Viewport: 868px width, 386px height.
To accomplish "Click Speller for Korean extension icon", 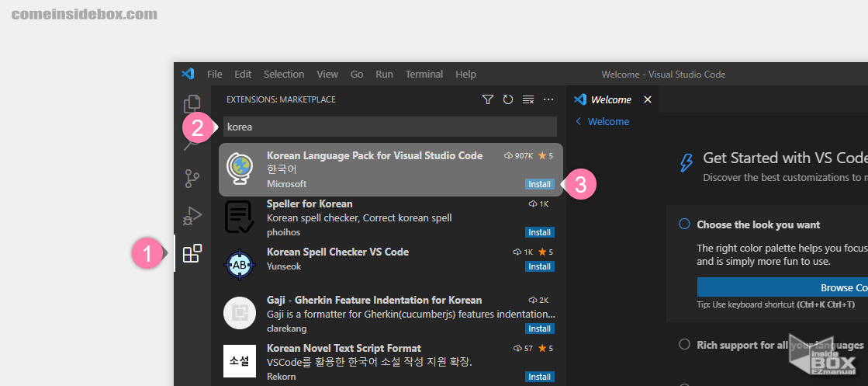I will tap(240, 217).
